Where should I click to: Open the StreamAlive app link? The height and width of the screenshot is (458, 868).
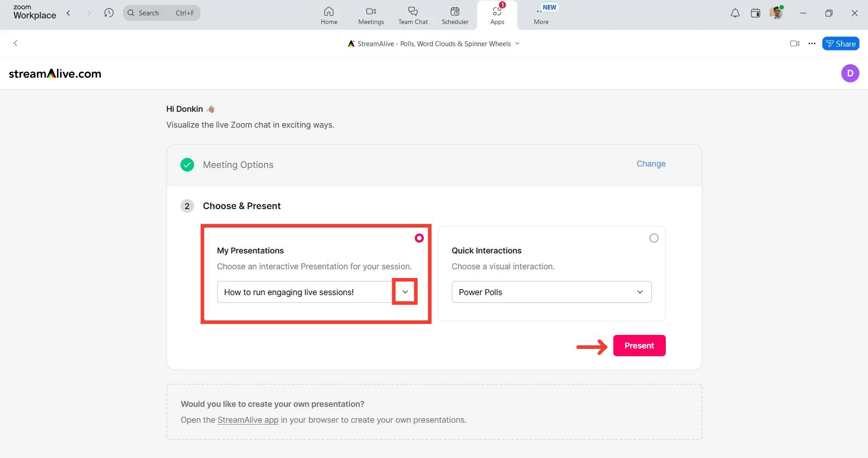(x=248, y=420)
